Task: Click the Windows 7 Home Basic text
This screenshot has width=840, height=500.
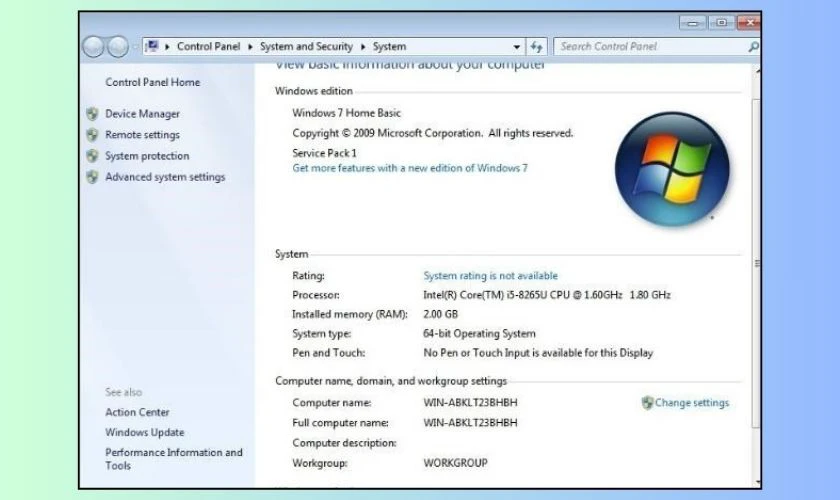Action: point(346,113)
